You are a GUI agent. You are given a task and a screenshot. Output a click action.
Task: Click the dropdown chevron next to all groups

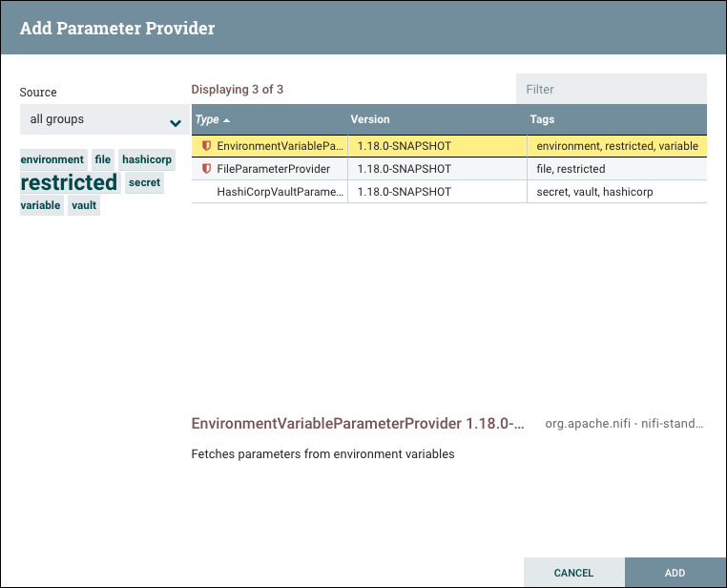(176, 122)
